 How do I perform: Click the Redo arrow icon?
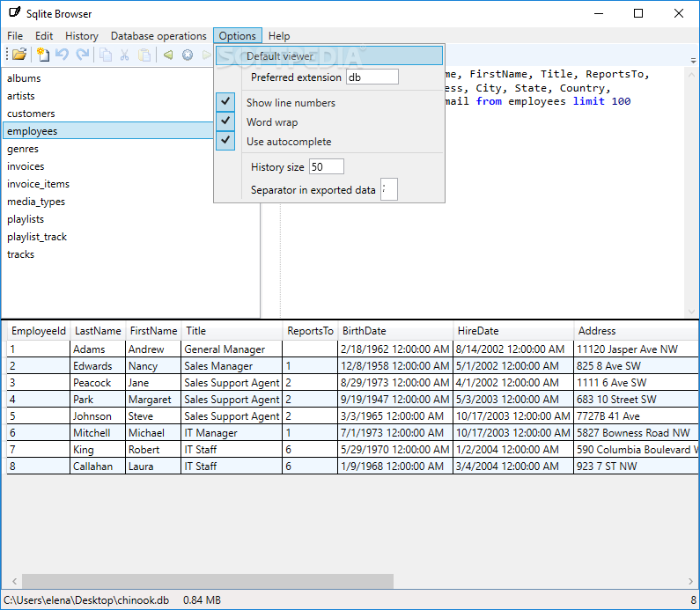(x=82, y=55)
